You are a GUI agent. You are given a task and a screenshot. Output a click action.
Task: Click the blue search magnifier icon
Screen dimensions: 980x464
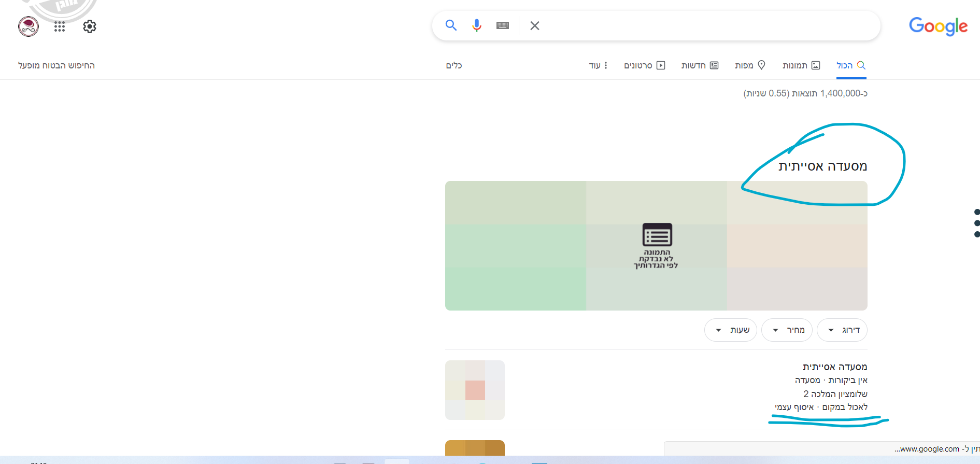(x=451, y=25)
